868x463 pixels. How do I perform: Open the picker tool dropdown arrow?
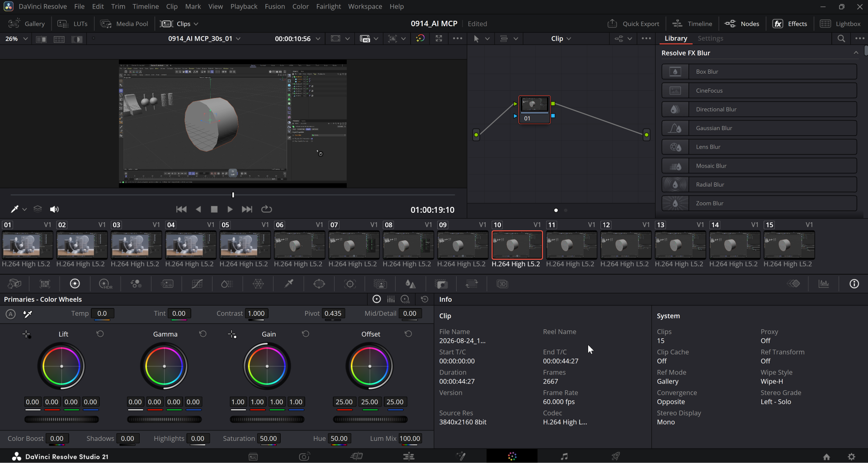(x=25, y=209)
